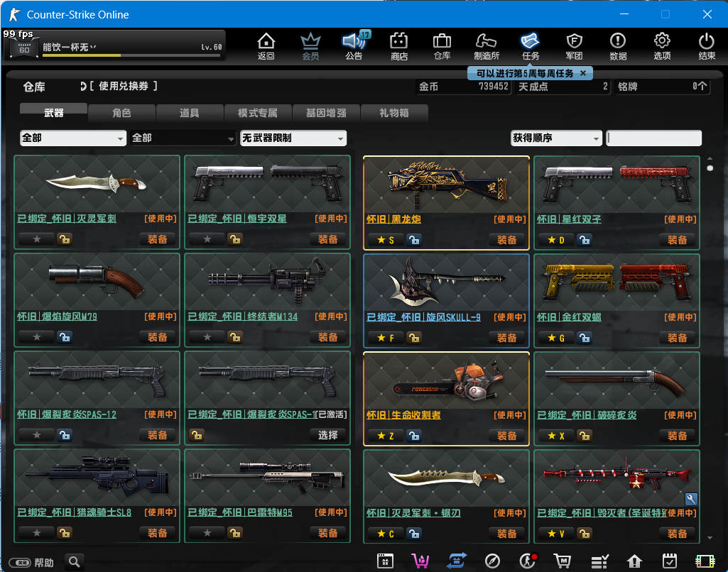Image resolution: width=728 pixels, height=572 pixels.
Task: Toggle favorite star S on 黑龙炮
Action: pyautogui.click(x=386, y=240)
